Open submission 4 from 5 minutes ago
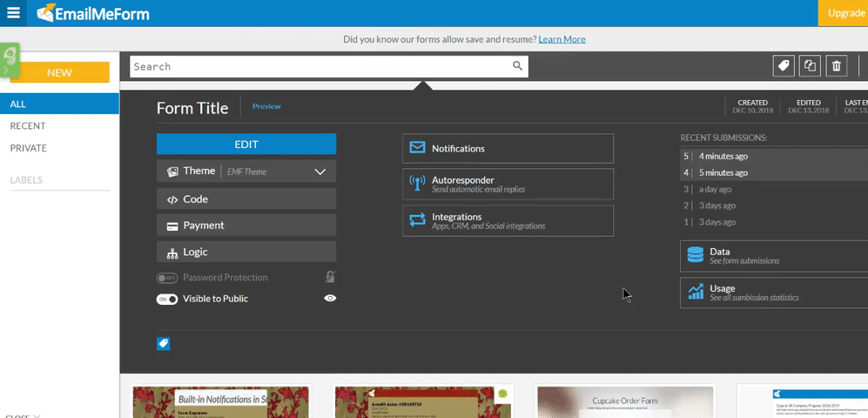The width and height of the screenshot is (868, 418). point(774,172)
